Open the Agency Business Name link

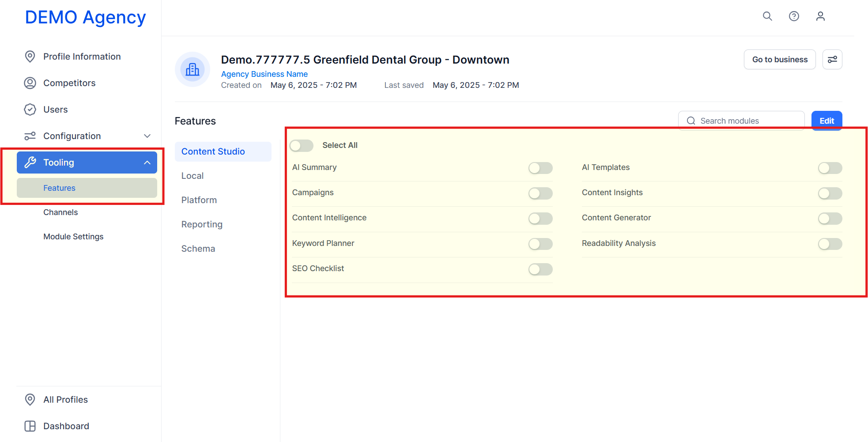pos(264,74)
